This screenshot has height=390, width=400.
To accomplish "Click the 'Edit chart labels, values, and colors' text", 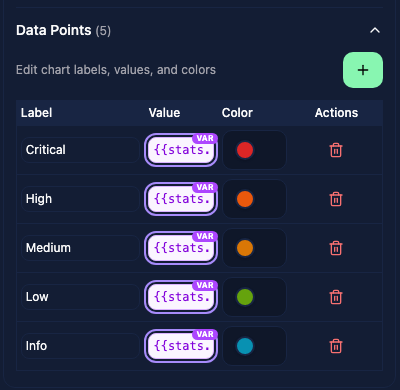I will (116, 70).
